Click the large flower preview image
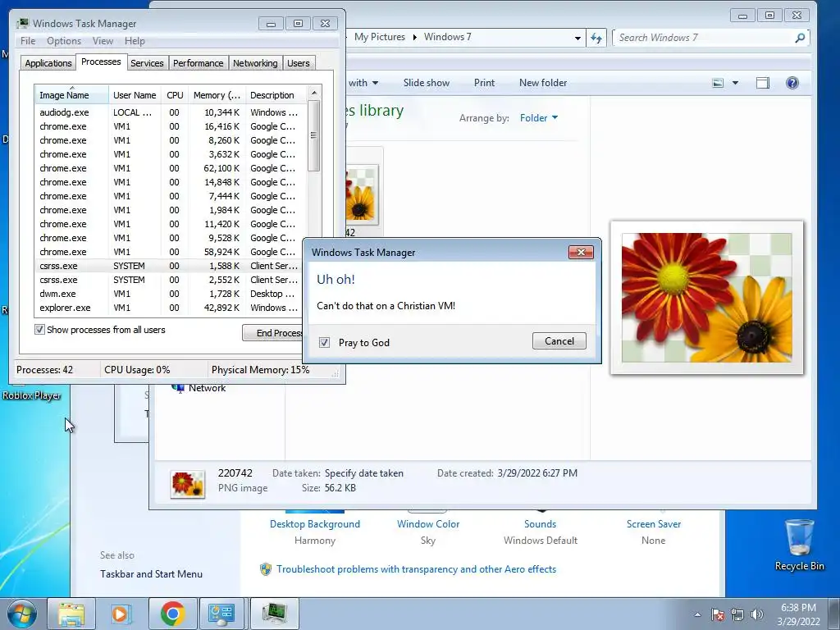This screenshot has width=840, height=630. coord(706,297)
